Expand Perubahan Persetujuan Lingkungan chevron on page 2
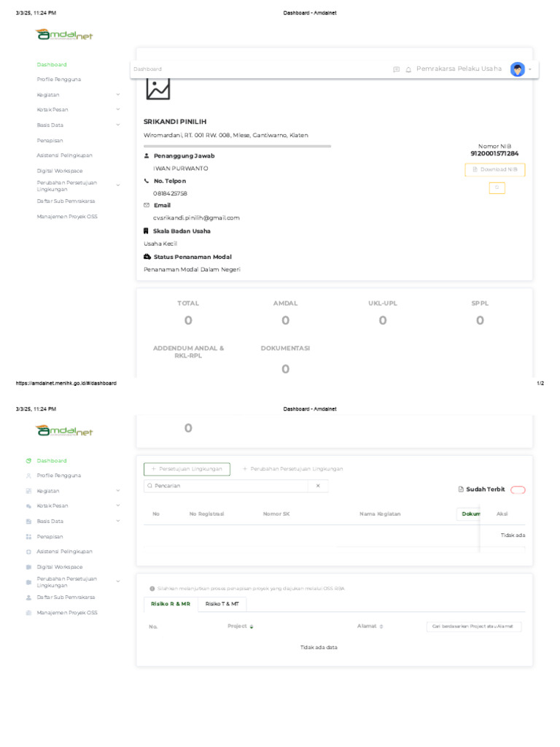Screen dimensions: 560x747 pyautogui.click(x=118, y=581)
